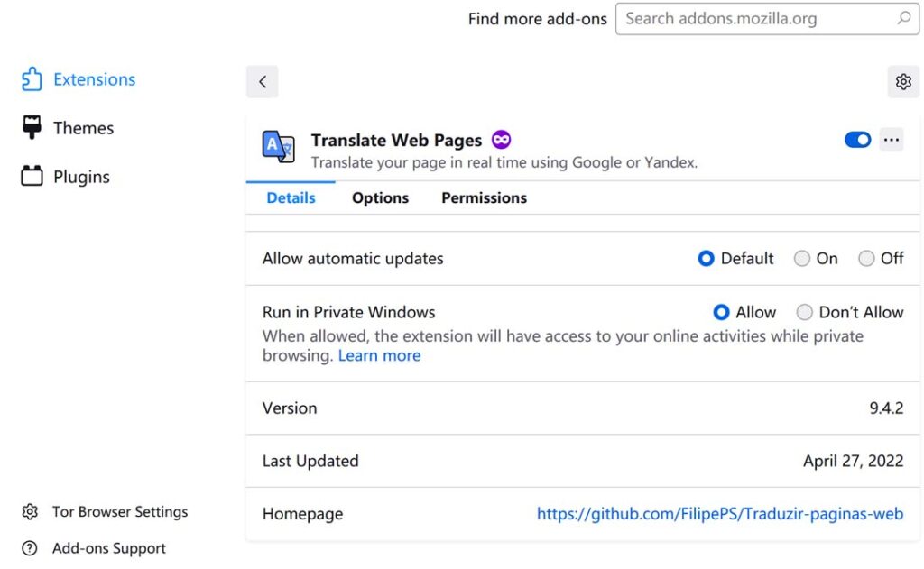Disable the Translate Web Pages extension toggle

pyautogui.click(x=858, y=140)
